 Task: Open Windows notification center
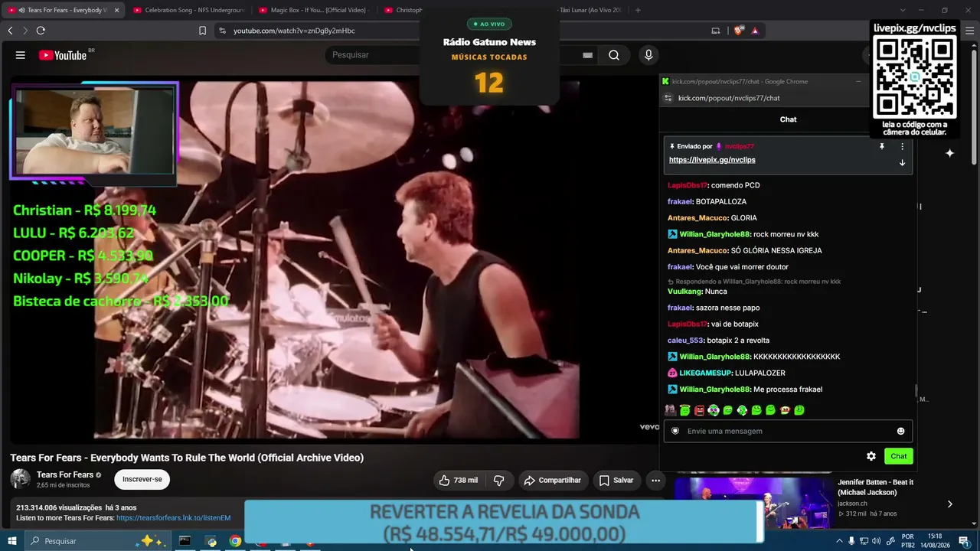click(964, 541)
